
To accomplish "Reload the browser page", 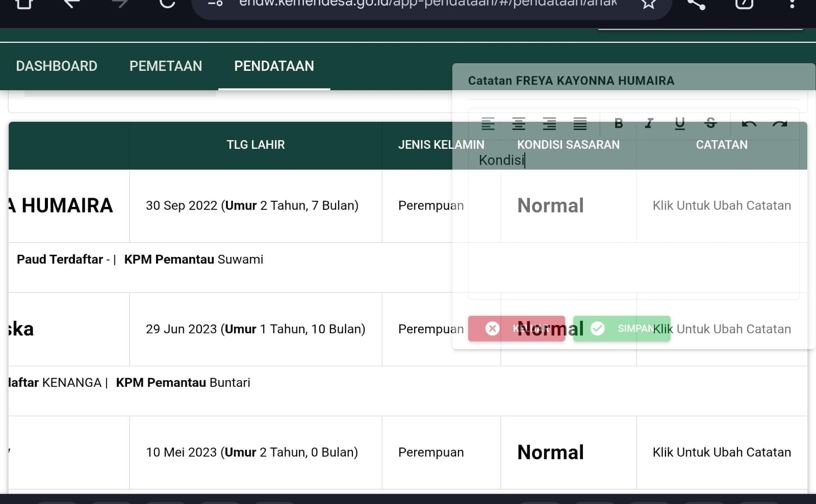I will [167, 4].
